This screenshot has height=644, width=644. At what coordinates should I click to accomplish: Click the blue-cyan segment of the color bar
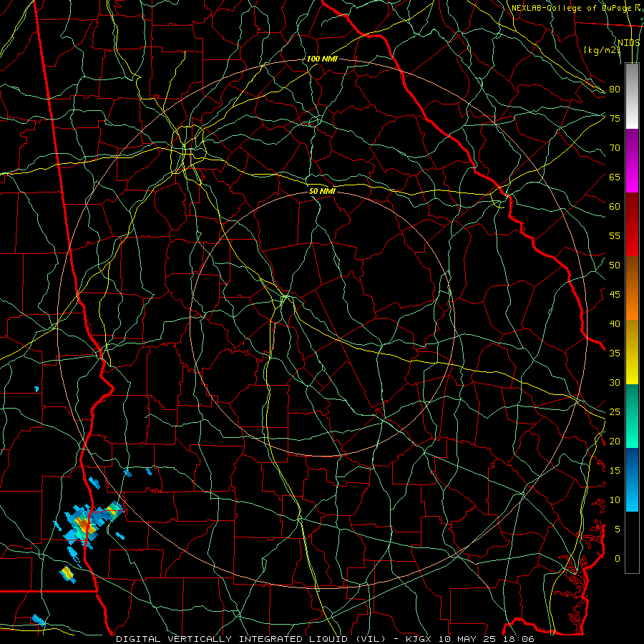pos(632,479)
